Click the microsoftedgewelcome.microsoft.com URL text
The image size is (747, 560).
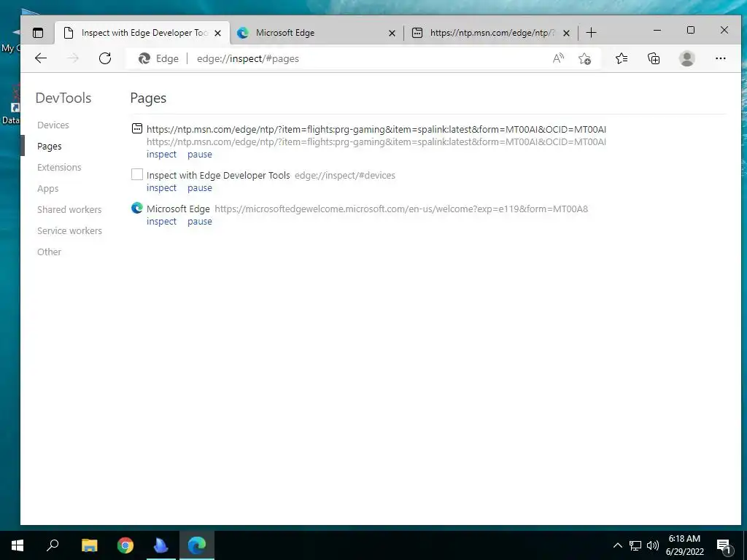[401, 209]
